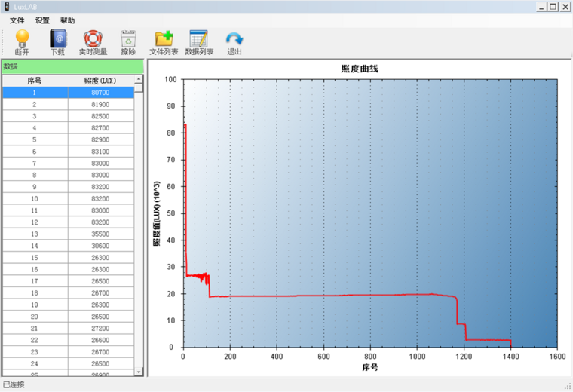The height and width of the screenshot is (392, 573).
Task: Click the 数据 green panel header
Action: tap(72, 66)
